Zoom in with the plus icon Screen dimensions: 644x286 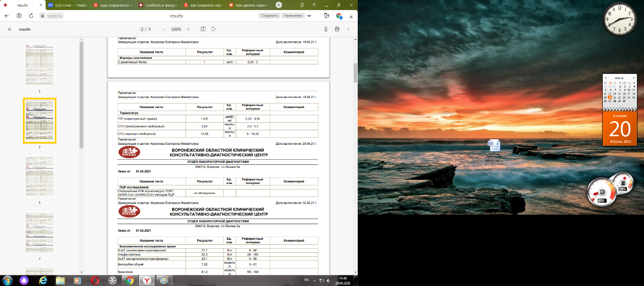(x=188, y=29)
